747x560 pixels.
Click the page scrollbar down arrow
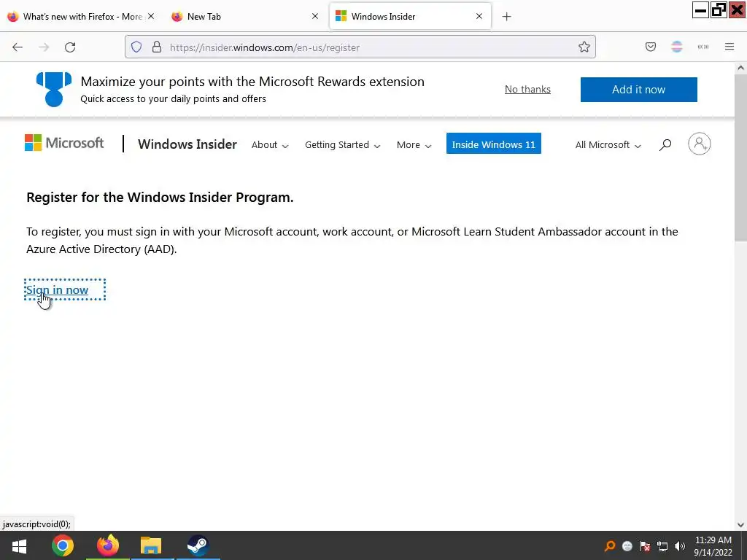[x=740, y=525]
